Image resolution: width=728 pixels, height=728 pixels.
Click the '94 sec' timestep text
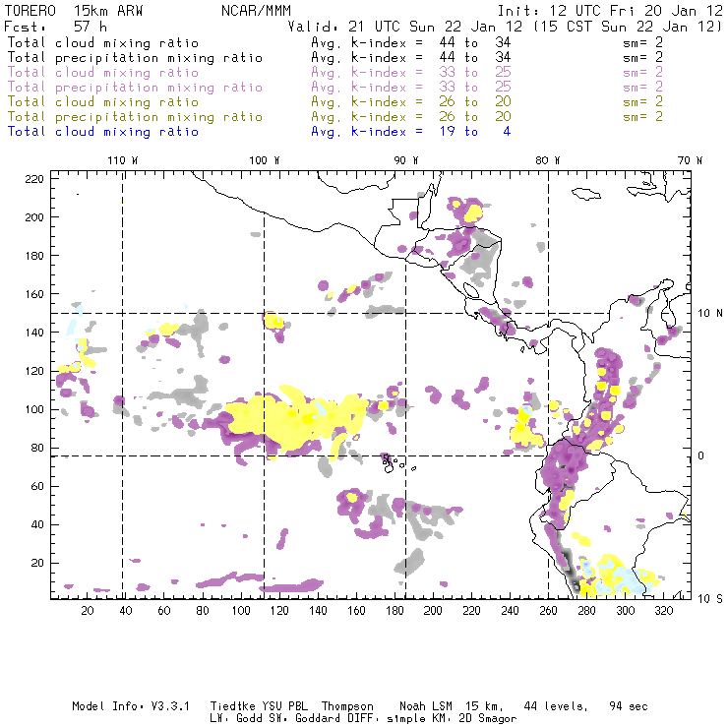pyautogui.click(x=629, y=706)
